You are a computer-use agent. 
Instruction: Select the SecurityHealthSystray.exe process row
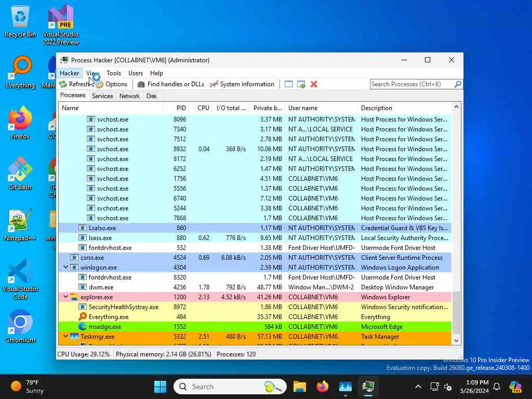point(255,307)
